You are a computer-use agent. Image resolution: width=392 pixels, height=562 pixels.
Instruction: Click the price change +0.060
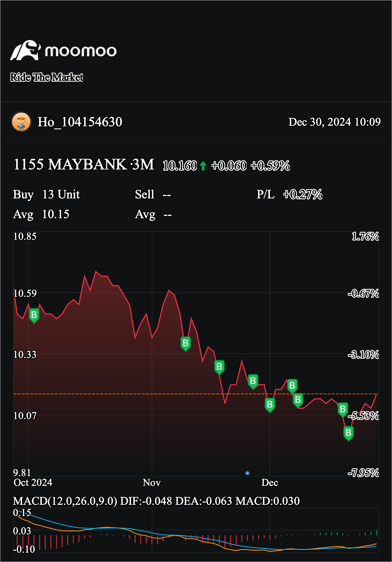point(229,166)
